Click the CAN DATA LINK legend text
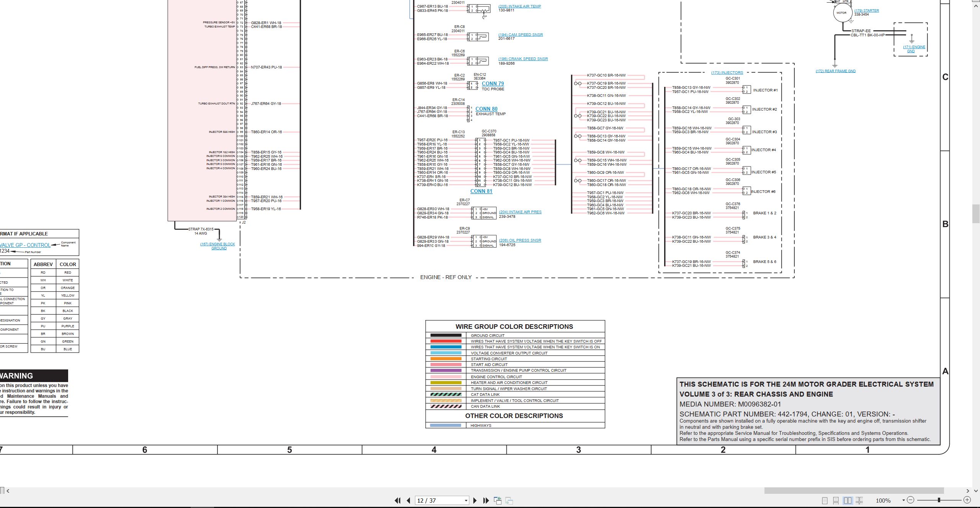This screenshot has width=980, height=508. pos(485,407)
